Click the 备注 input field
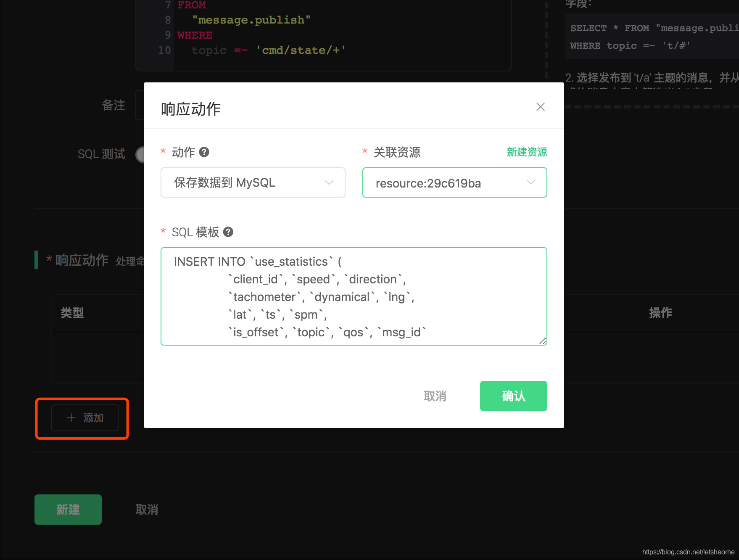This screenshot has width=739, height=560. click(140, 105)
